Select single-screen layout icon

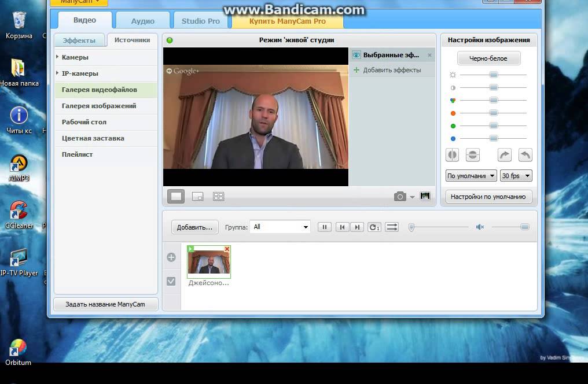click(x=176, y=196)
